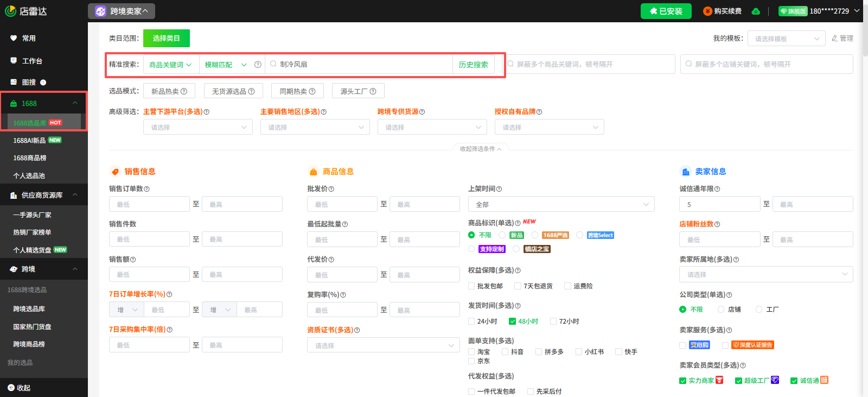Click the 图搜 image search icon
The image size is (868, 397).
(14, 82)
